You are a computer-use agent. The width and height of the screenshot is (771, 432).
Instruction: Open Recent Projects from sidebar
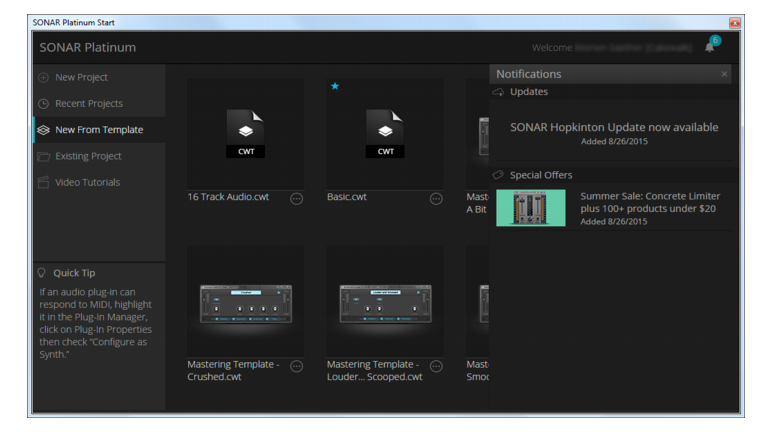100,103
